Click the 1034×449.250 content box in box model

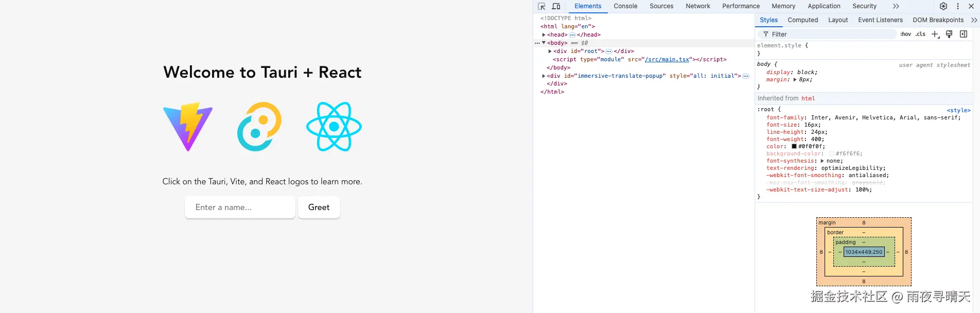(864, 252)
